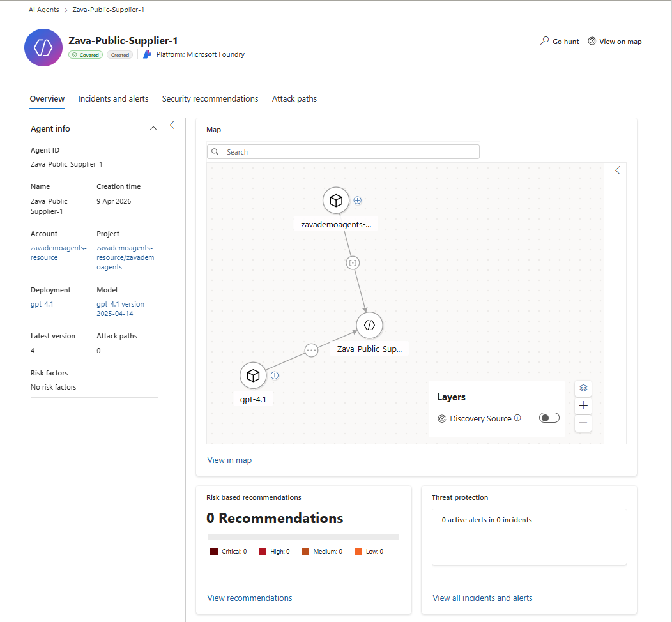Click the Zava-Public-Supplier agent node icon
Viewport: 672px width, 622px height.
(x=369, y=325)
